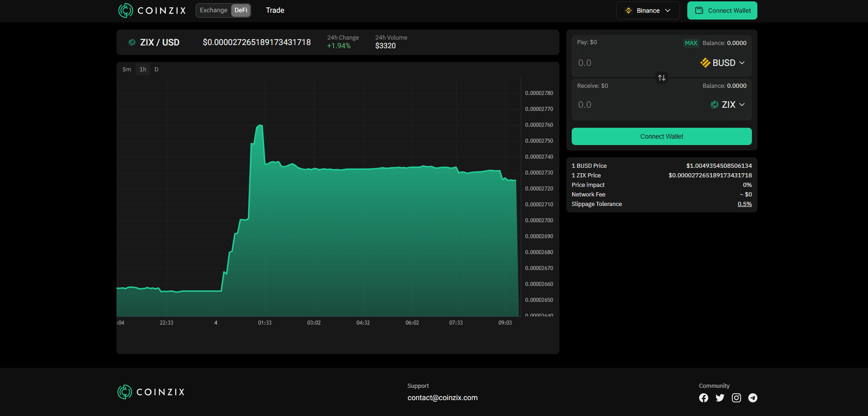Click the swap direction arrows between tokens
This screenshot has width=868, height=416.
click(x=661, y=77)
